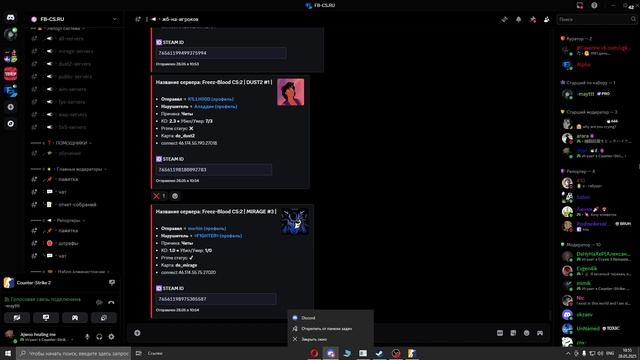Expand FB-CS.RU server dropdown menu

click(114, 19)
